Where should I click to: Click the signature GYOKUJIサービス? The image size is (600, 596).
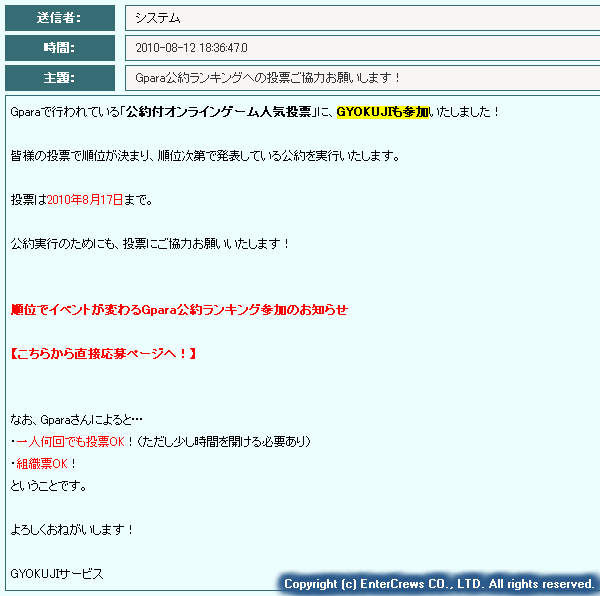(x=57, y=574)
